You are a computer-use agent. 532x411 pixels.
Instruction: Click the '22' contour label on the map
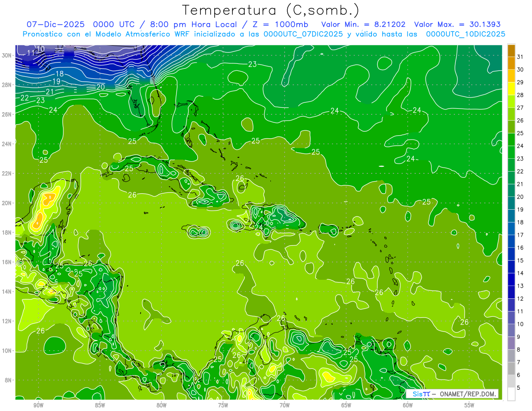pos(25,98)
